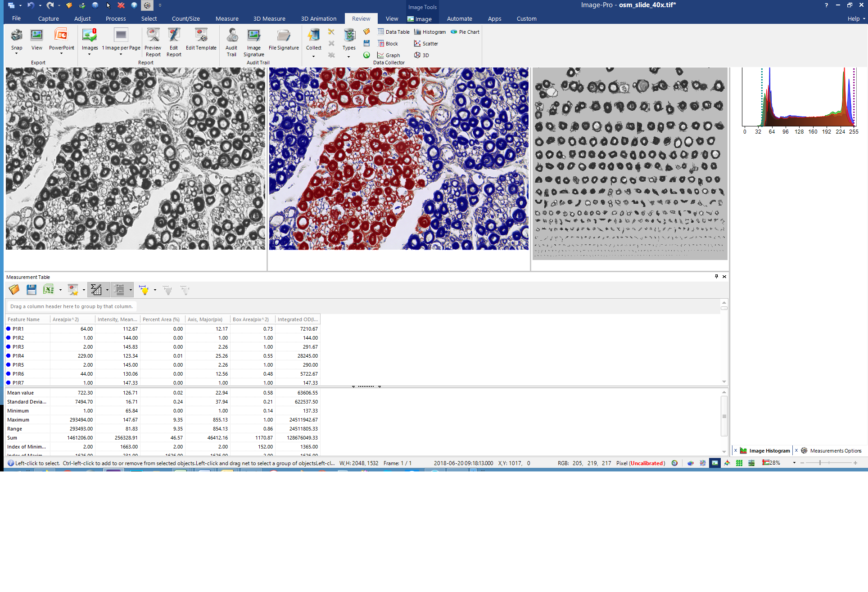Screen dimensions: 868x592
Task: Click the Data Collector save disk icon
Action: coord(366,43)
